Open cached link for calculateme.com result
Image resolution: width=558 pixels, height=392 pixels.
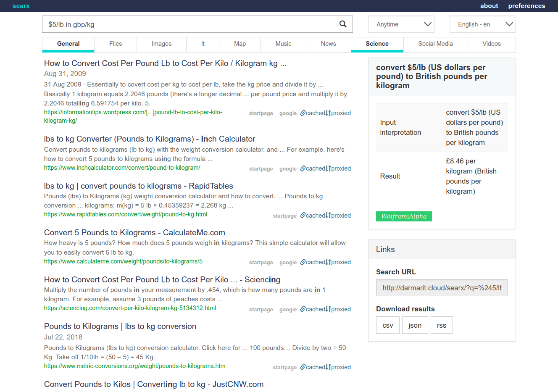313,262
